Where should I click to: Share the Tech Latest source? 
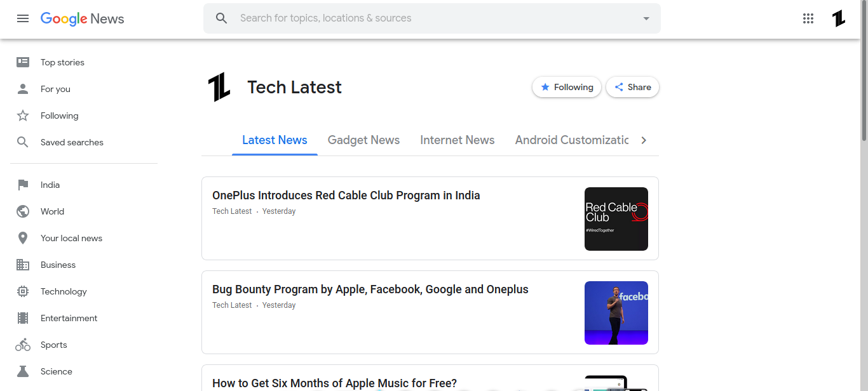tap(632, 87)
